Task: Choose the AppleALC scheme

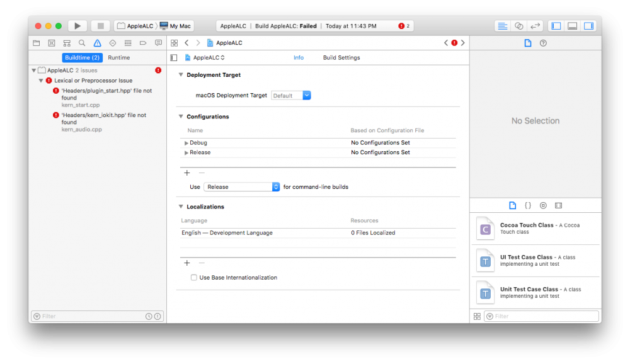Action: pyautogui.click(x=135, y=26)
